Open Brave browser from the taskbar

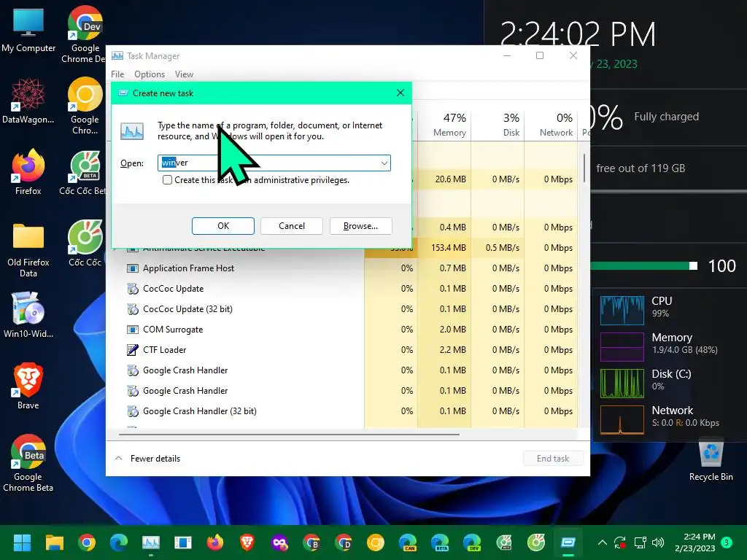[247, 542]
